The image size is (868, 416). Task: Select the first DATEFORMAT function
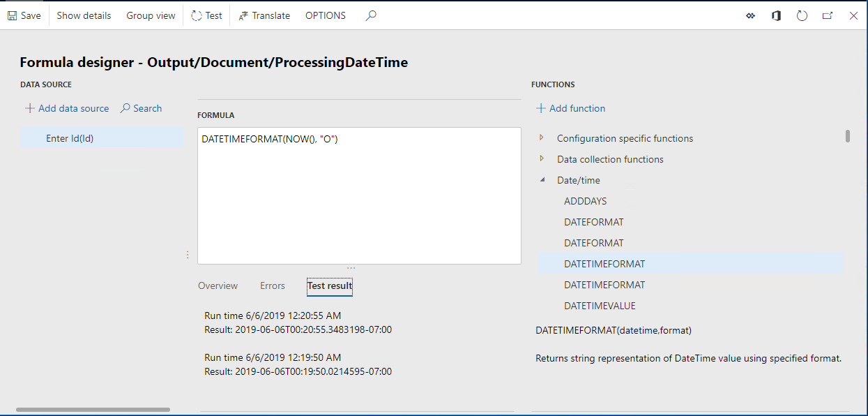[593, 222]
